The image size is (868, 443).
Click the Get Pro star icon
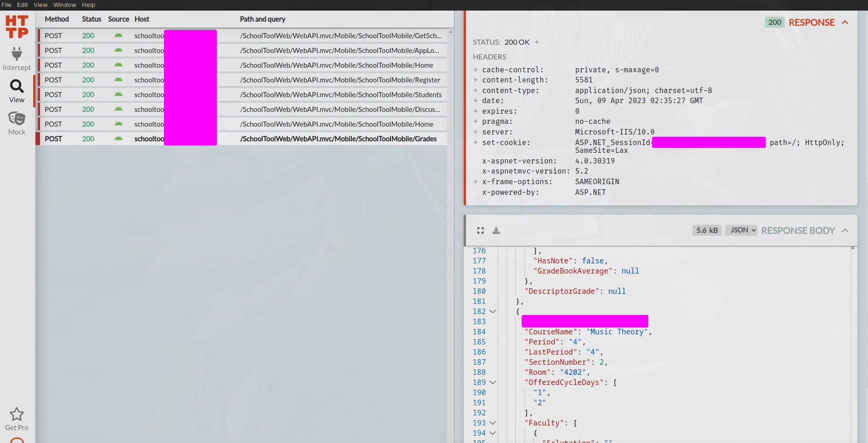(x=17, y=414)
